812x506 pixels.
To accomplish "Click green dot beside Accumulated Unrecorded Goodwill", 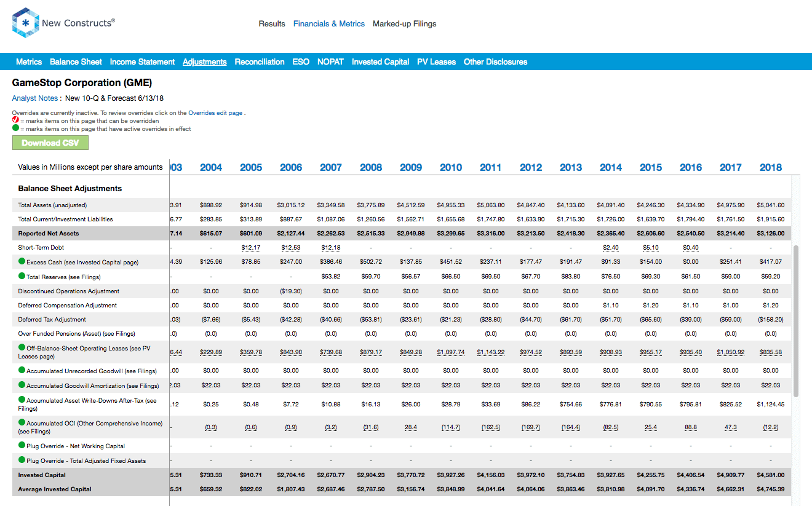I will (22, 370).
